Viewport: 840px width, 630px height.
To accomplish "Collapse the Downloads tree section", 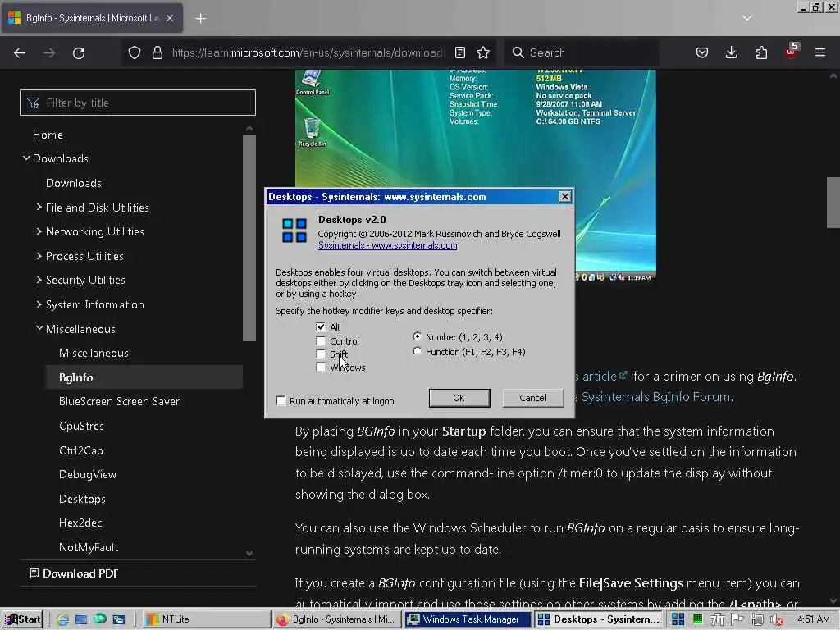I will click(25, 158).
